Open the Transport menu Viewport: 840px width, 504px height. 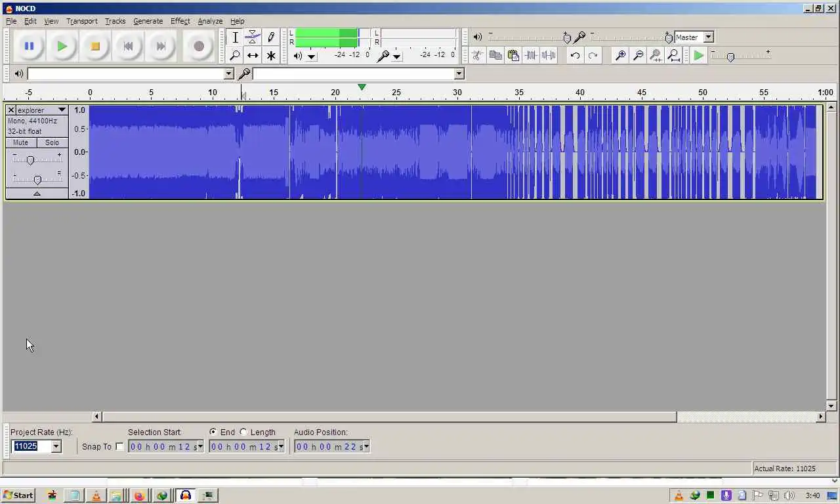[x=81, y=21]
